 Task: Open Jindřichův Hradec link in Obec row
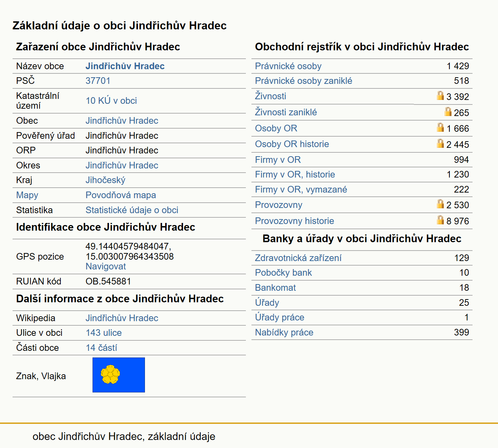[x=122, y=121]
